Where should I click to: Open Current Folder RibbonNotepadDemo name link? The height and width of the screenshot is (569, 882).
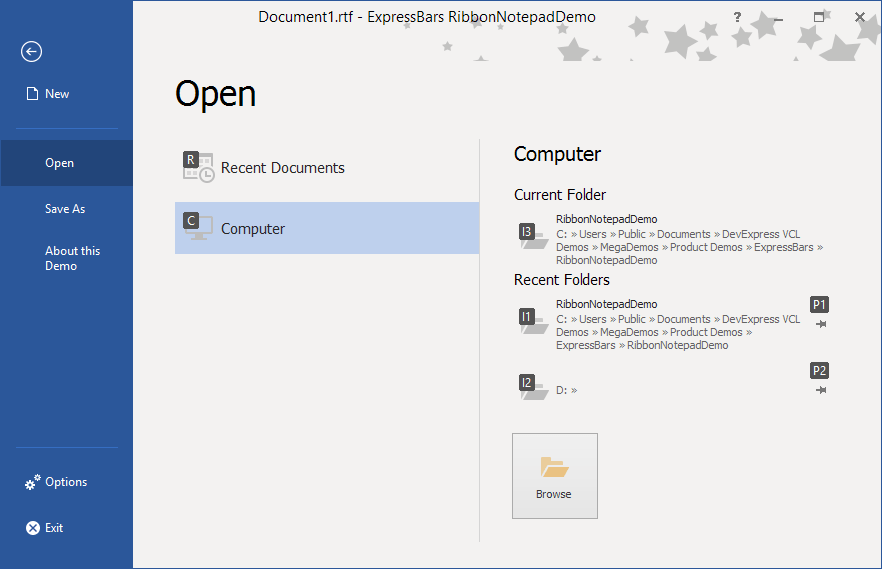[x=606, y=219]
